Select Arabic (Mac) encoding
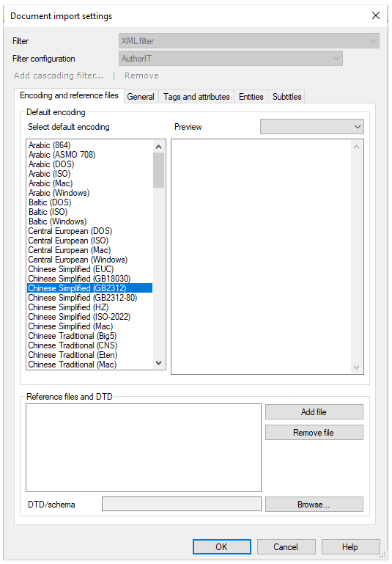The width and height of the screenshot is (392, 564). 90,183
